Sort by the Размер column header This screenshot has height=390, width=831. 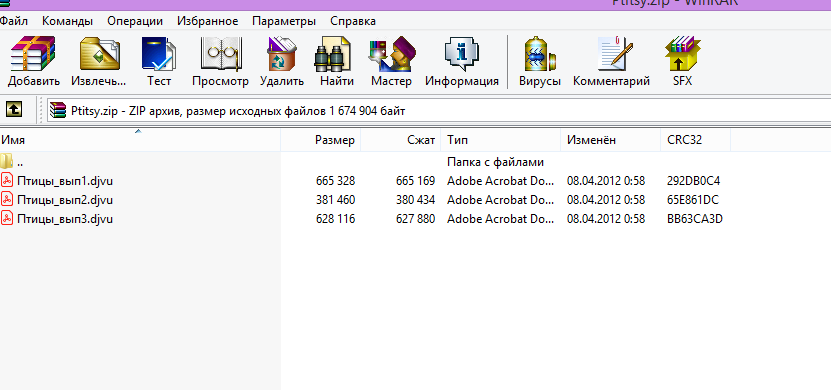pos(321,140)
